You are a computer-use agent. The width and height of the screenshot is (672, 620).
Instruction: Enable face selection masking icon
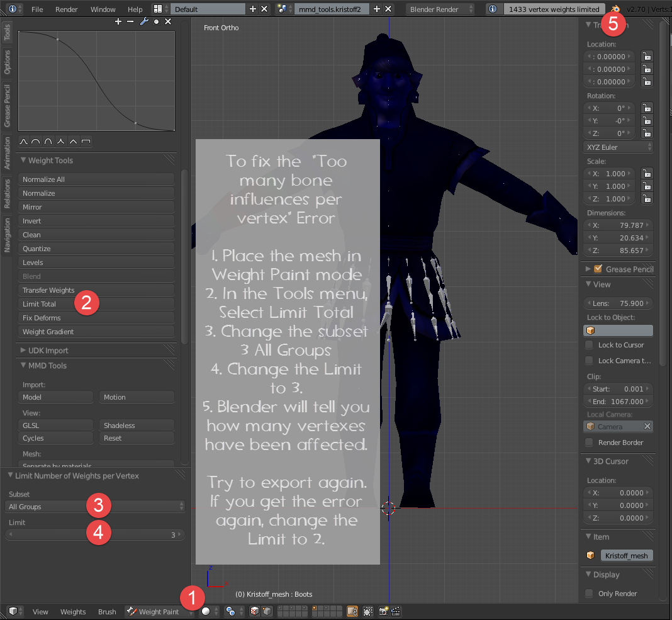pyautogui.click(x=255, y=611)
